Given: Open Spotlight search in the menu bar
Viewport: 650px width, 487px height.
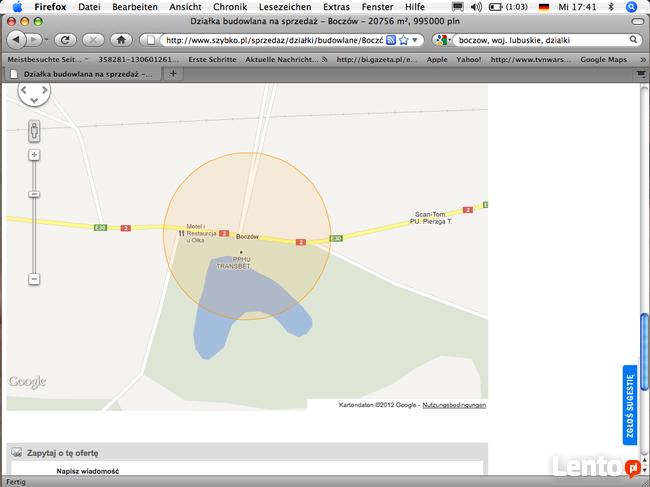Looking at the screenshot, I should (632, 7).
